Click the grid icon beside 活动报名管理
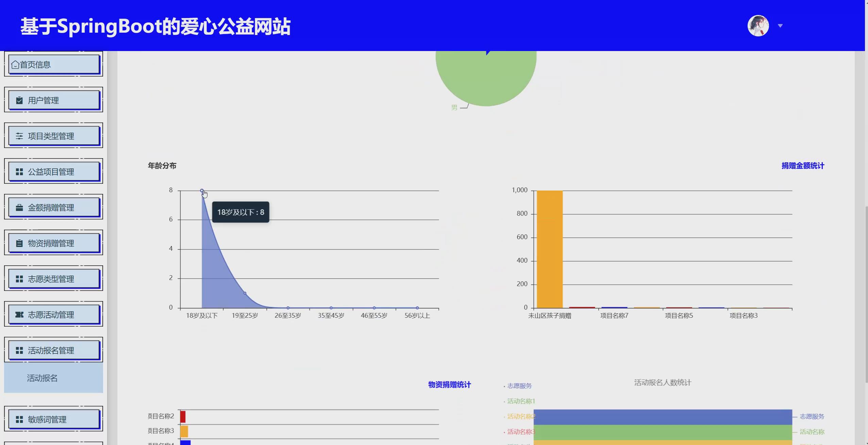Viewport: 868px width, 445px height. (x=19, y=350)
